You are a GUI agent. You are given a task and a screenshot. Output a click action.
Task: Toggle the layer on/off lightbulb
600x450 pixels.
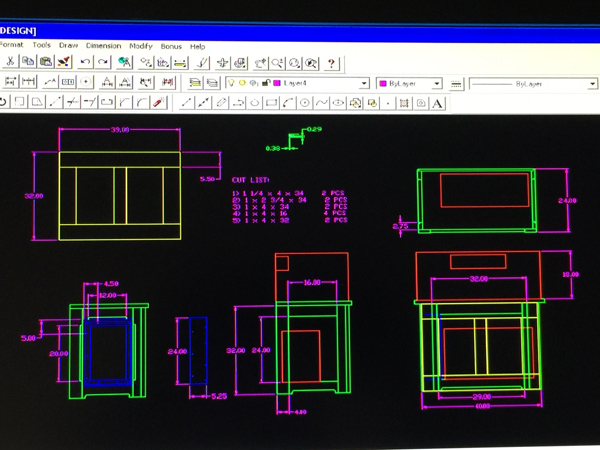(231, 84)
